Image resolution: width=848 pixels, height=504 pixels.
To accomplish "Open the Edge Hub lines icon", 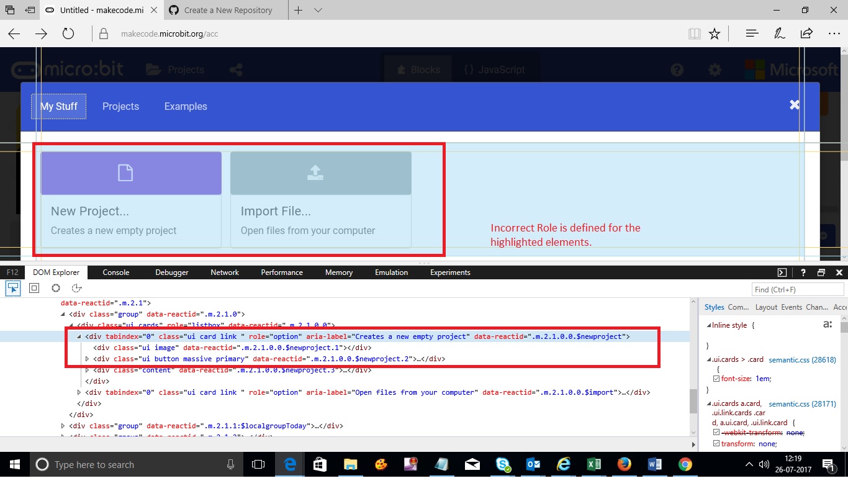I will [x=752, y=34].
